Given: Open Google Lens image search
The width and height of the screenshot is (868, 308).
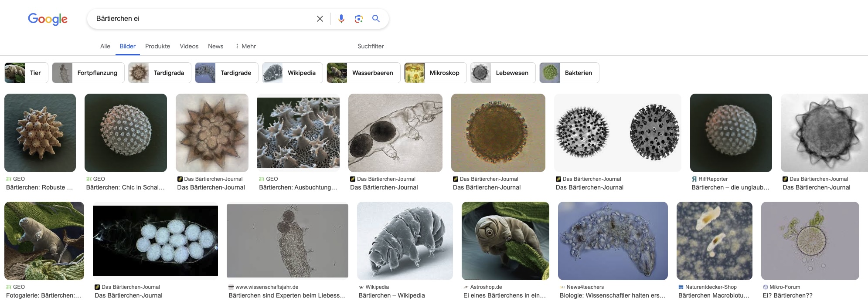Looking at the screenshot, I should [358, 19].
